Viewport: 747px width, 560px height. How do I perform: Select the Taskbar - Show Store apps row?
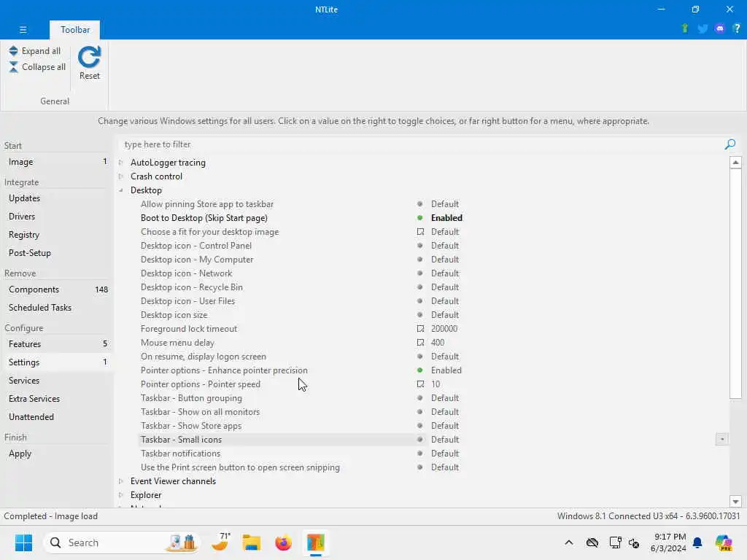(x=191, y=425)
